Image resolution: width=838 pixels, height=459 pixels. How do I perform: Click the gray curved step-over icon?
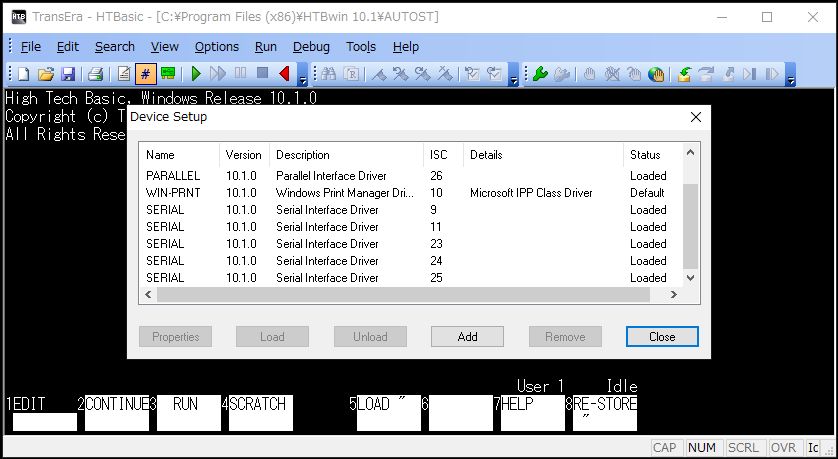click(x=706, y=74)
